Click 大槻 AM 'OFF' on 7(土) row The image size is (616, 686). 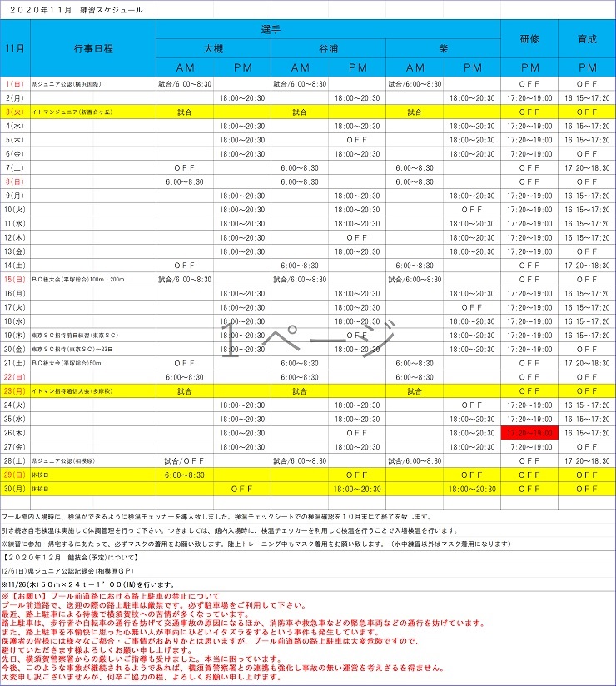pos(184,167)
